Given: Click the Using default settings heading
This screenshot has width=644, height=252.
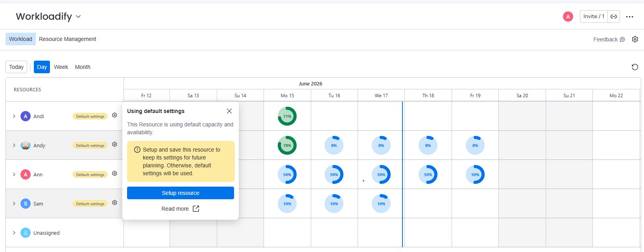Looking at the screenshot, I should click(x=156, y=111).
